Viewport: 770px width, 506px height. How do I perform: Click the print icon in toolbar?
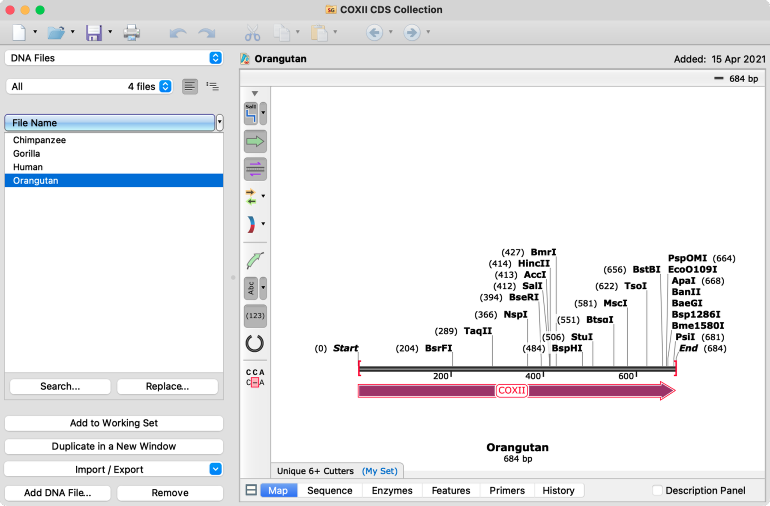pyautogui.click(x=132, y=33)
